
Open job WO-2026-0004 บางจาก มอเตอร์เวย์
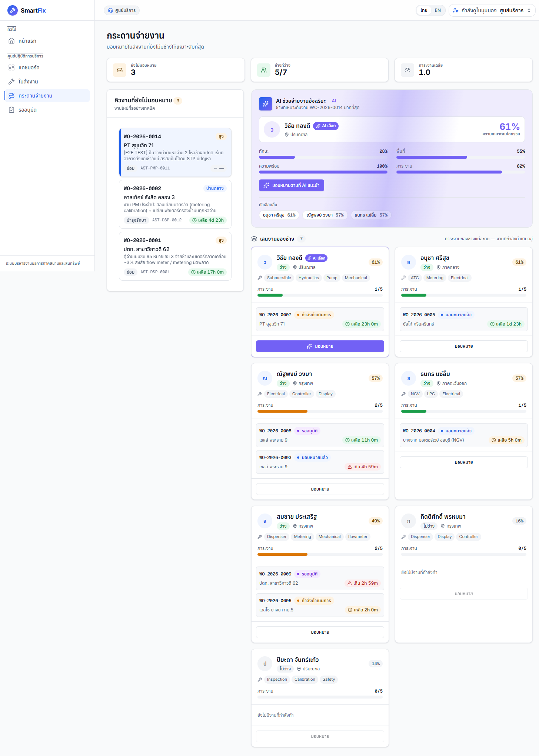click(x=464, y=435)
